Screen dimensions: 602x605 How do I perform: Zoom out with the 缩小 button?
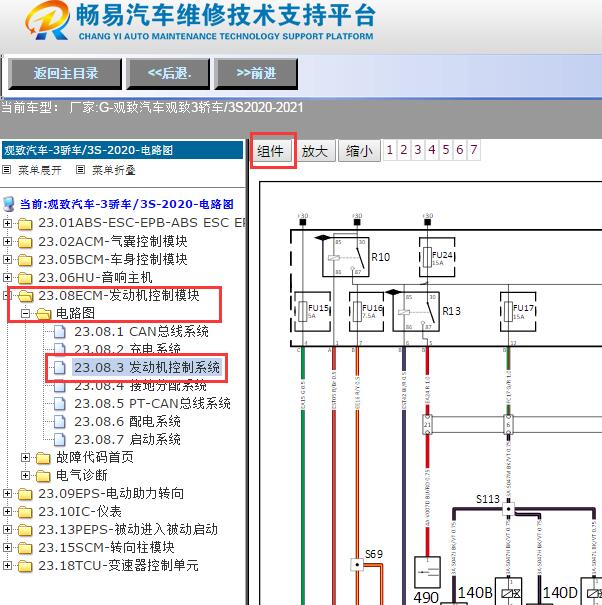coord(359,151)
